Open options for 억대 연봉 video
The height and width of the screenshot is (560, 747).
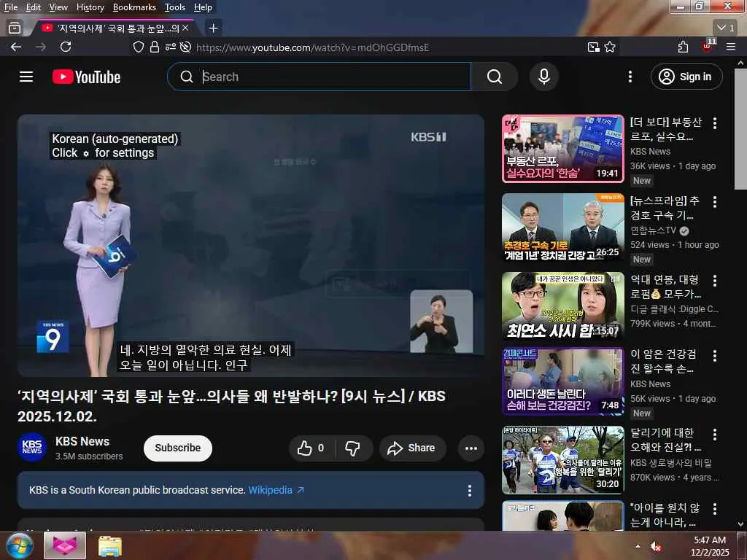[x=715, y=281]
